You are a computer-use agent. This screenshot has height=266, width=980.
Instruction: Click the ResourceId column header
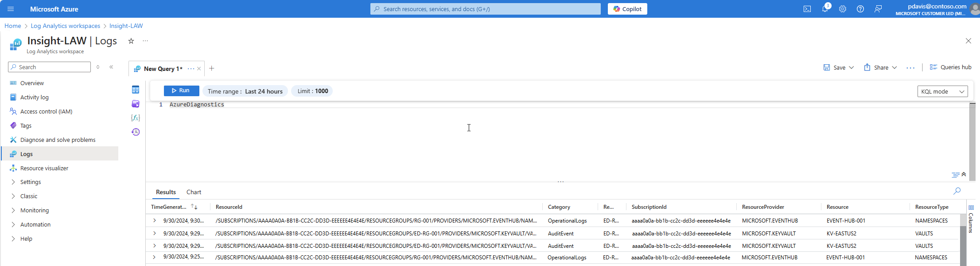(229, 207)
